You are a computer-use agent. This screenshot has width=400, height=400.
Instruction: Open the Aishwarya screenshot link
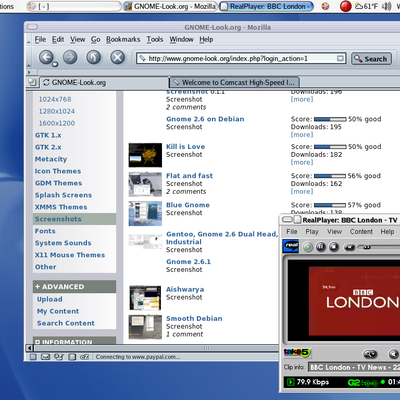tap(185, 289)
